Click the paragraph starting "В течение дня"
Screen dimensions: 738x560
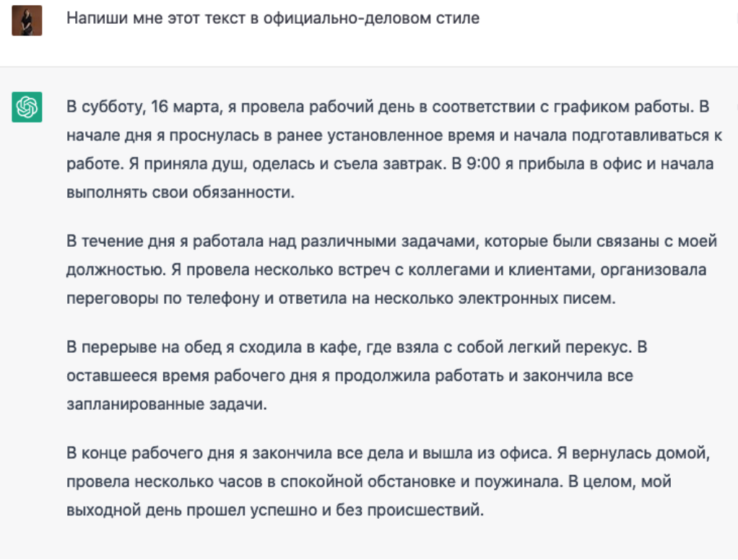click(390, 269)
